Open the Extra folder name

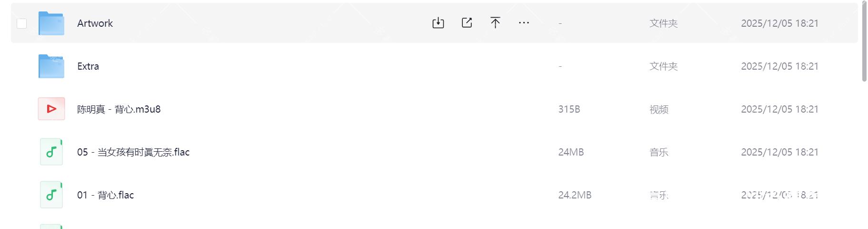(88, 66)
